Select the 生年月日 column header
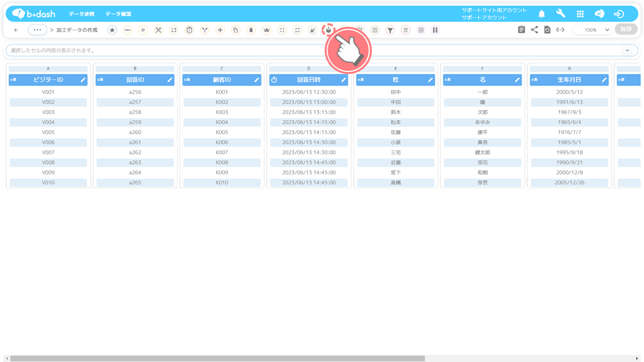The width and height of the screenshot is (644, 362). (x=569, y=80)
